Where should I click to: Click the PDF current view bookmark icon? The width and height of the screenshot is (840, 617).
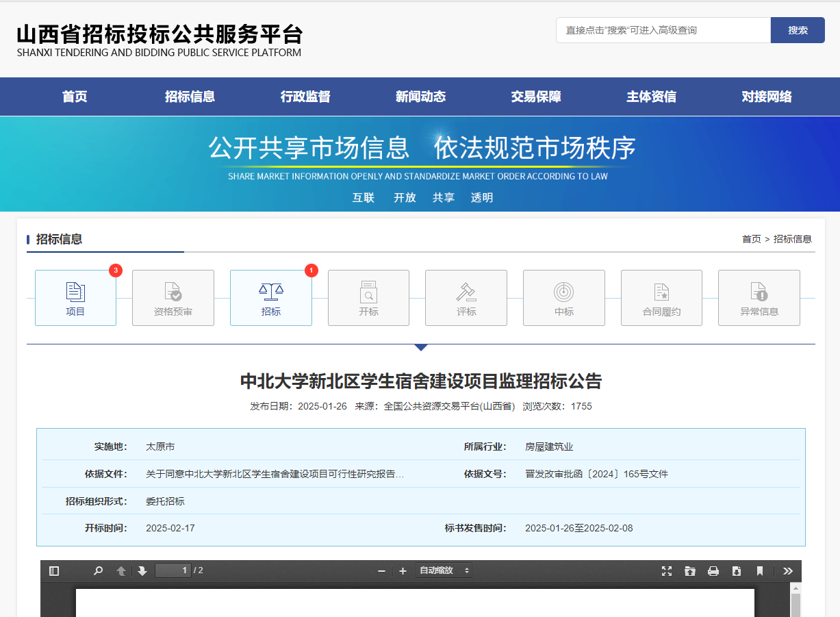[760, 570]
